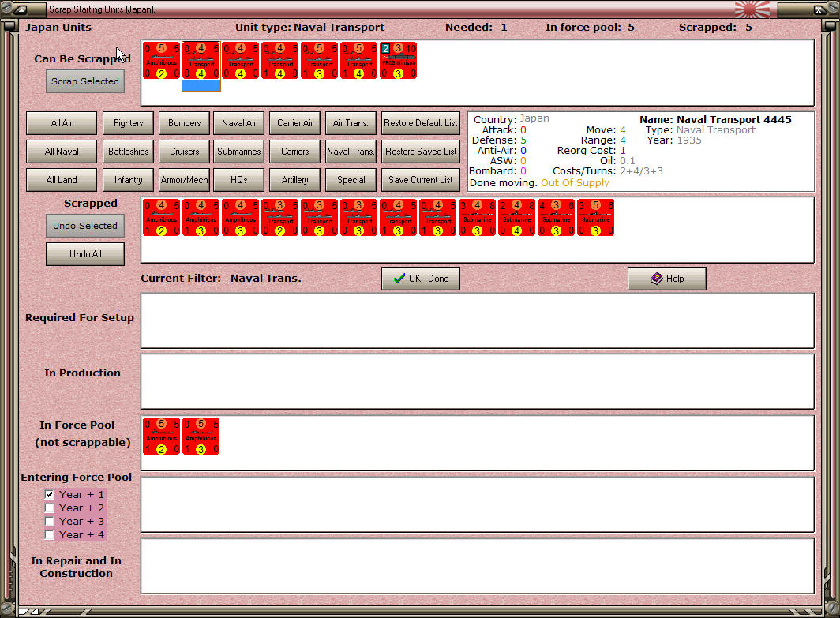Click Save Current List

click(x=421, y=180)
